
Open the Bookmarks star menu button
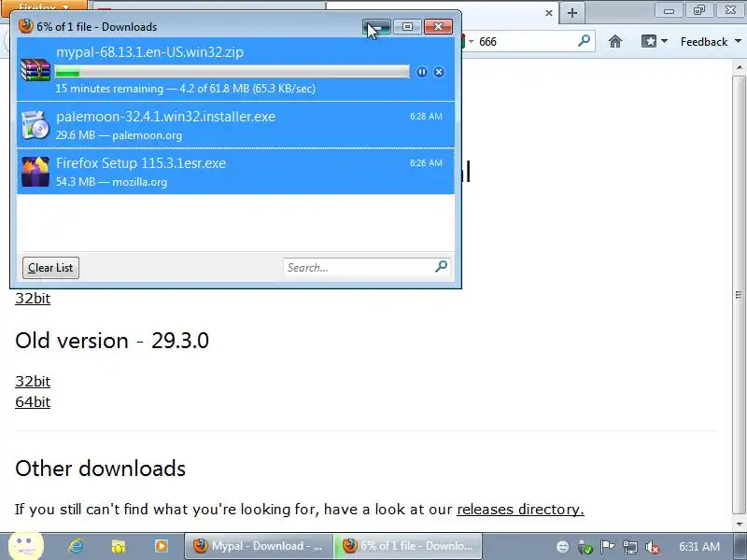(x=655, y=41)
